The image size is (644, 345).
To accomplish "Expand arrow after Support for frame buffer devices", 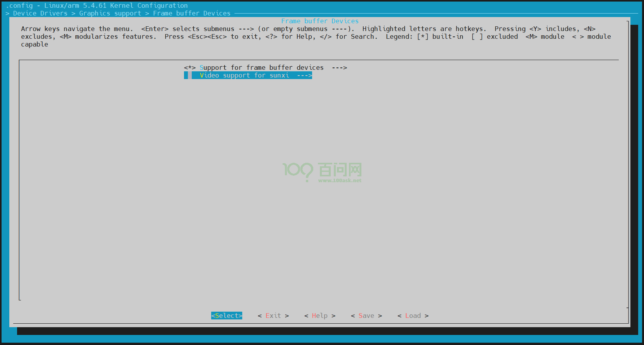I will (x=339, y=67).
